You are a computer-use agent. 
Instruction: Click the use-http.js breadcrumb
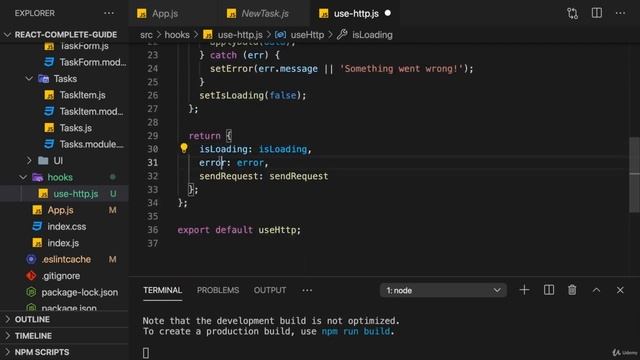pyautogui.click(x=240, y=35)
